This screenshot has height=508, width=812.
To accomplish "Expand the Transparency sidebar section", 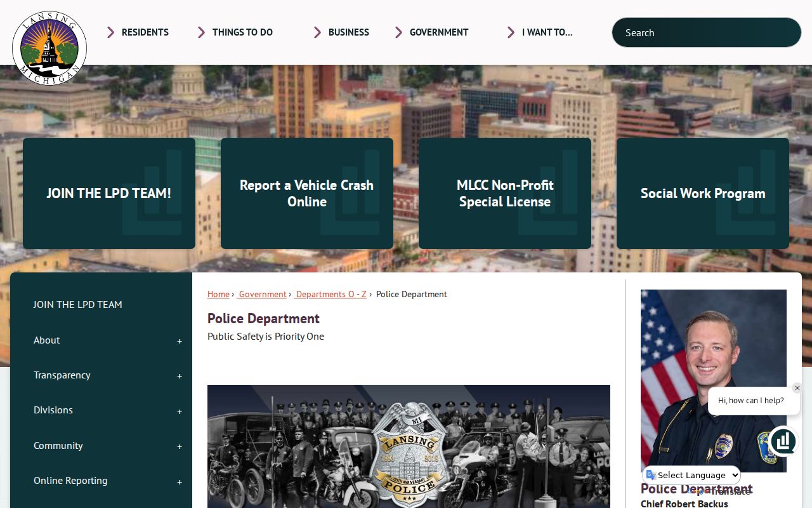I will (180, 376).
